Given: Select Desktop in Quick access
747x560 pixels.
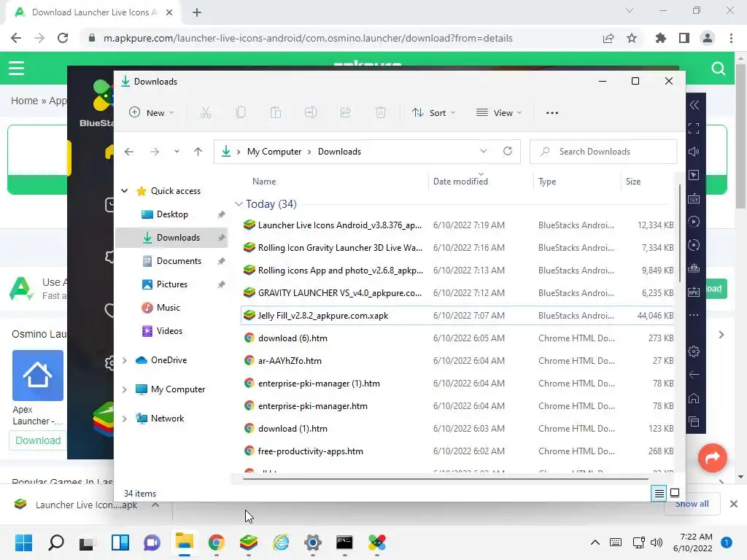Looking at the screenshot, I should [x=172, y=214].
